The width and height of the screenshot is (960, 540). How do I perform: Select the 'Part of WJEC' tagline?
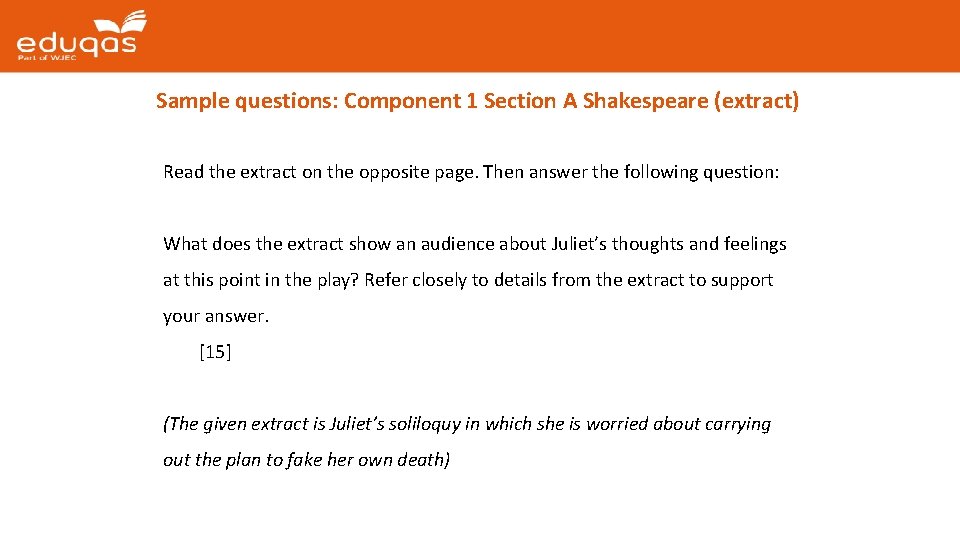[47, 58]
